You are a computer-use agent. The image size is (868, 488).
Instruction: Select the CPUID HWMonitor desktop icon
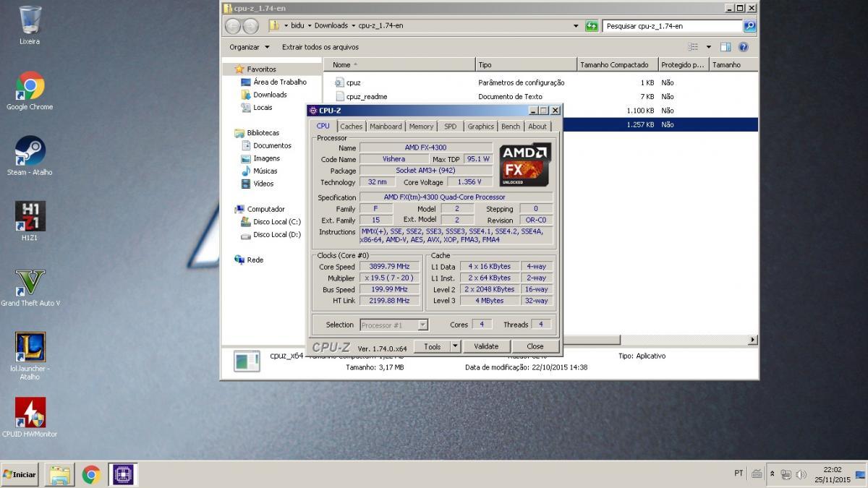coord(30,418)
